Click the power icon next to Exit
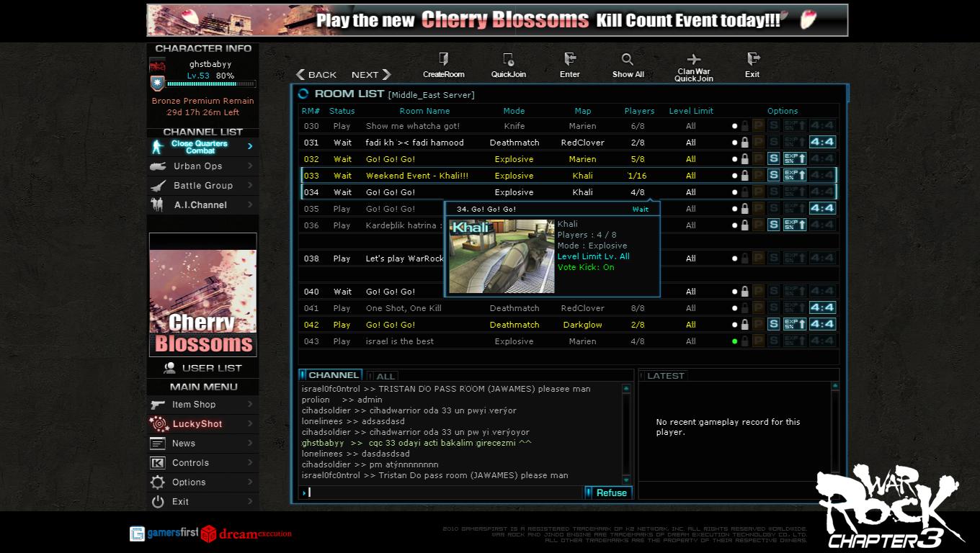The width and height of the screenshot is (980, 553). [158, 501]
